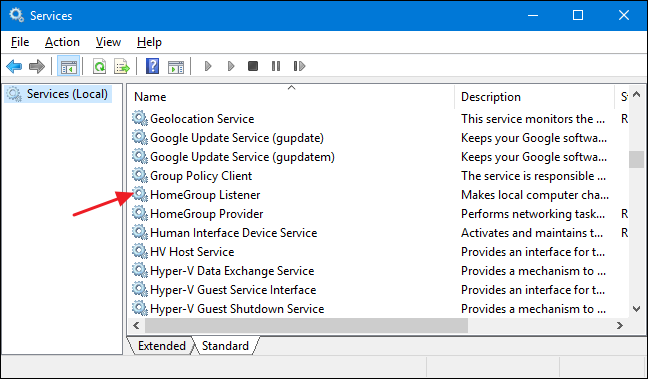The width and height of the screenshot is (648, 379).
Task: Click the horizontal scrollbar right arrow
Action: coord(619,326)
